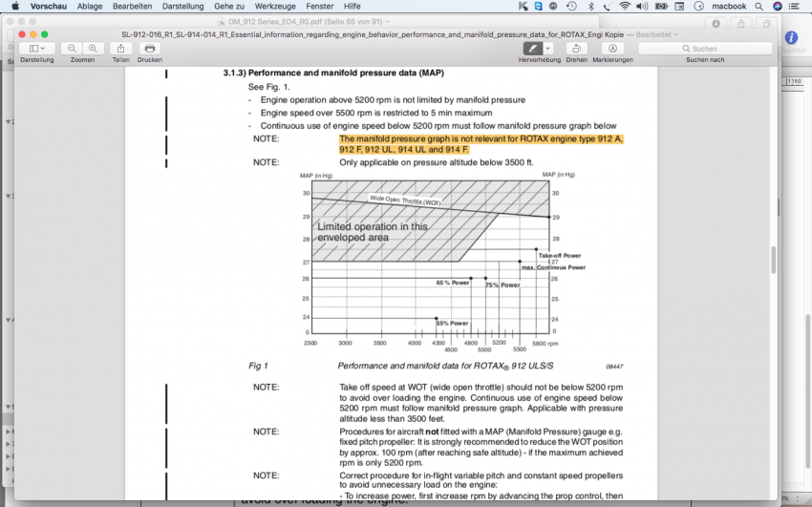Click the 'See Fig. 1.' text
This screenshot has width=812, height=507.
tap(269, 87)
